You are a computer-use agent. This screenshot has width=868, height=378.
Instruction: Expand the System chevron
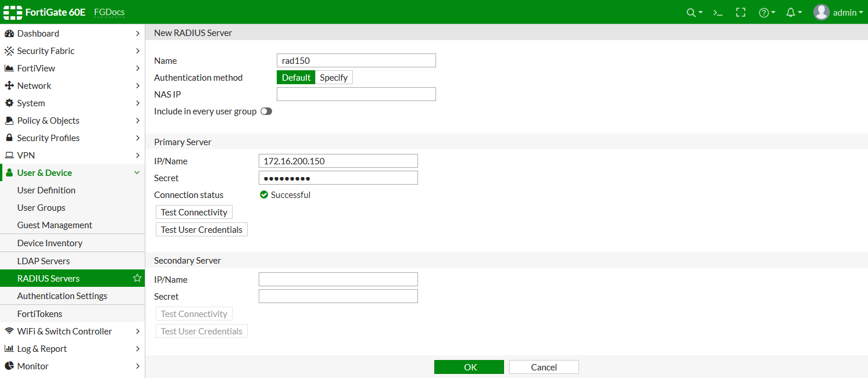(137, 103)
